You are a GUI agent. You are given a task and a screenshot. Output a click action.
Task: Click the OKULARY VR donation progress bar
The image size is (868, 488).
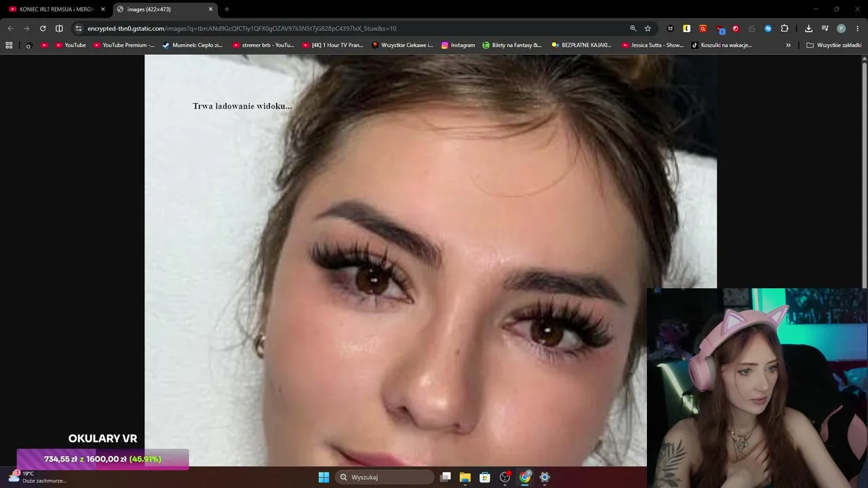pyautogui.click(x=102, y=459)
